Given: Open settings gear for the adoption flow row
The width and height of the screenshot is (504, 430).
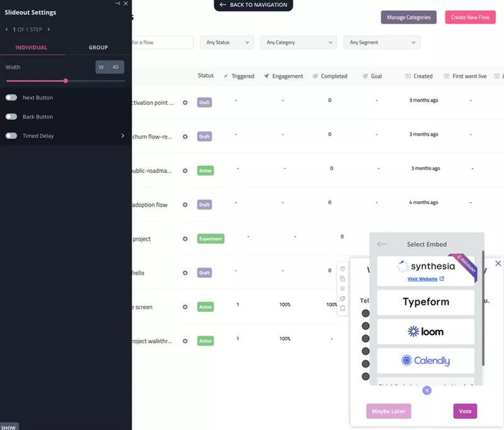Looking at the screenshot, I should (185, 205).
